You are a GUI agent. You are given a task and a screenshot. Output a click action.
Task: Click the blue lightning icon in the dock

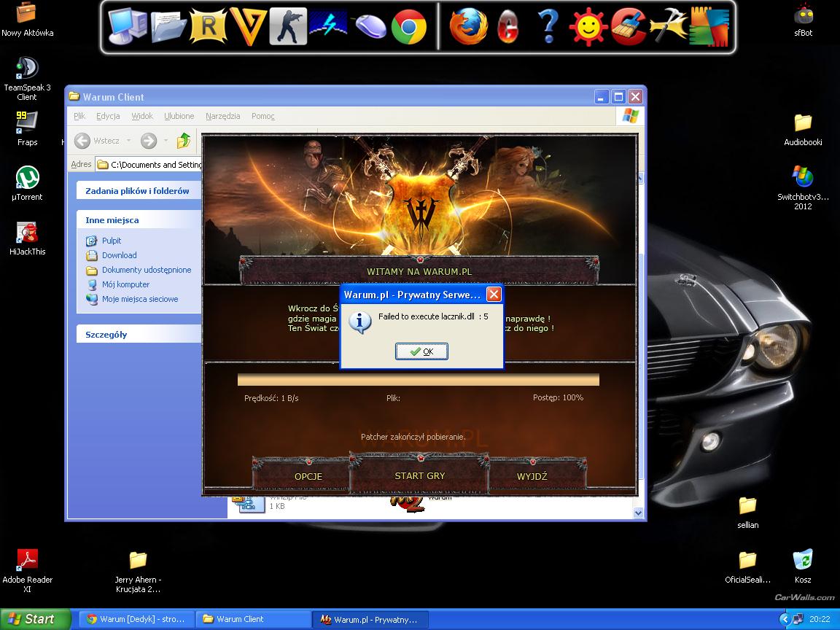click(x=328, y=25)
